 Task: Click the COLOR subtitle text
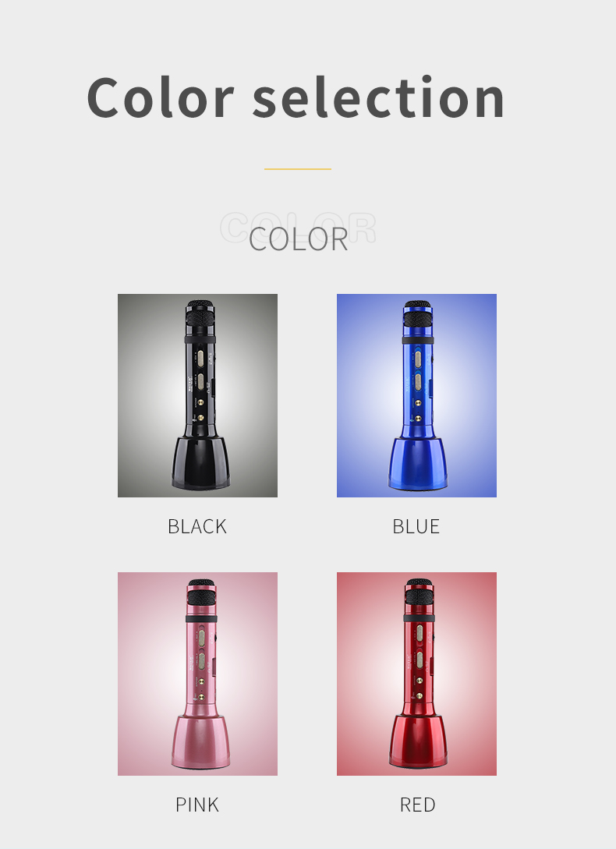tap(299, 239)
